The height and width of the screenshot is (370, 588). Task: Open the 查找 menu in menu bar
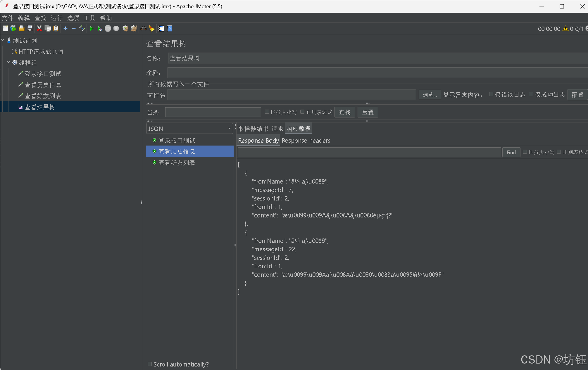pos(40,18)
